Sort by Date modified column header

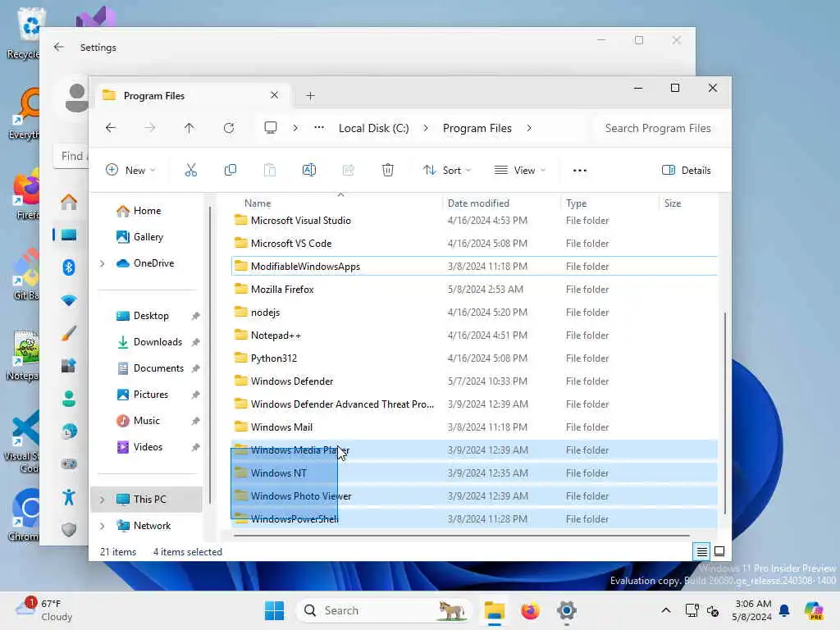[478, 203]
